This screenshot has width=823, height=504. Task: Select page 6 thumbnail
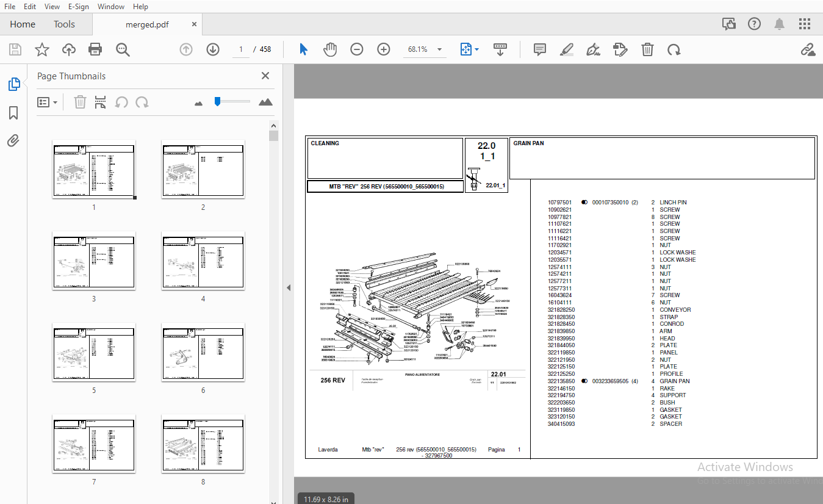203,352
